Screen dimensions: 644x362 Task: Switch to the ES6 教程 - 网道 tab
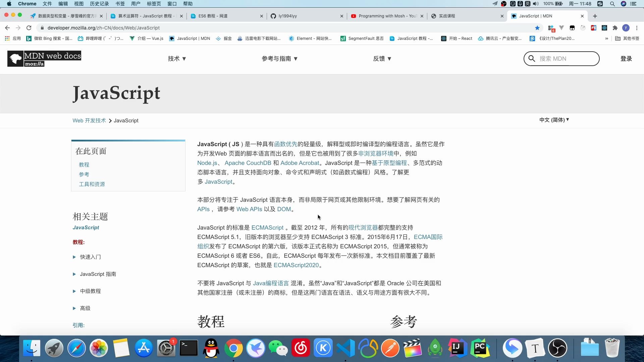(227, 16)
